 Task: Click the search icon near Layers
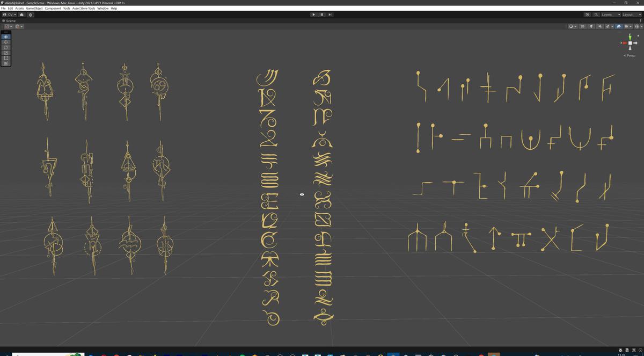pos(596,14)
